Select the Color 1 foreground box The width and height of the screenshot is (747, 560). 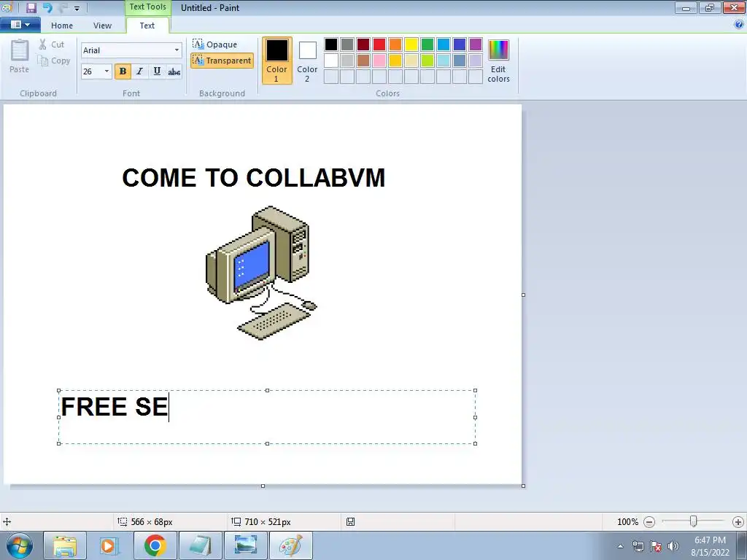click(276, 61)
